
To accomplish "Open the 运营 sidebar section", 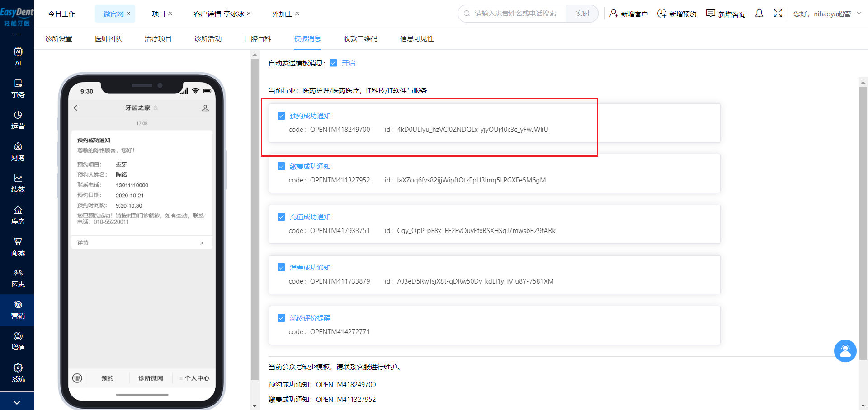I will coord(18,120).
